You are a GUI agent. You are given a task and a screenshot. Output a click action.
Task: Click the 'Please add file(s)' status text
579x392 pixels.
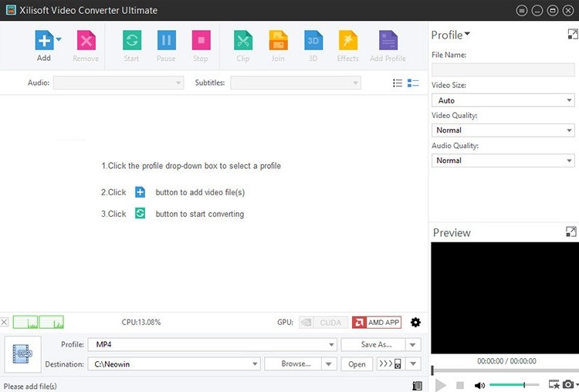[30, 387]
